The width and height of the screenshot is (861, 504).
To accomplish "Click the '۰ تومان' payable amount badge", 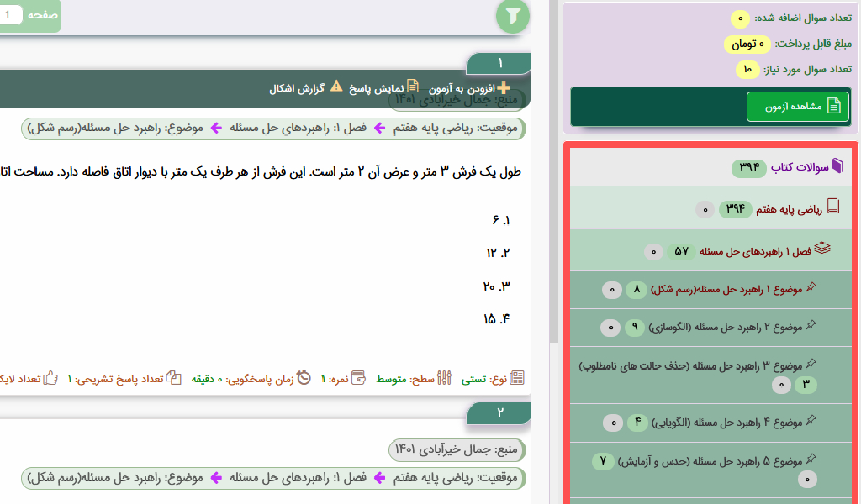I will 747,45.
